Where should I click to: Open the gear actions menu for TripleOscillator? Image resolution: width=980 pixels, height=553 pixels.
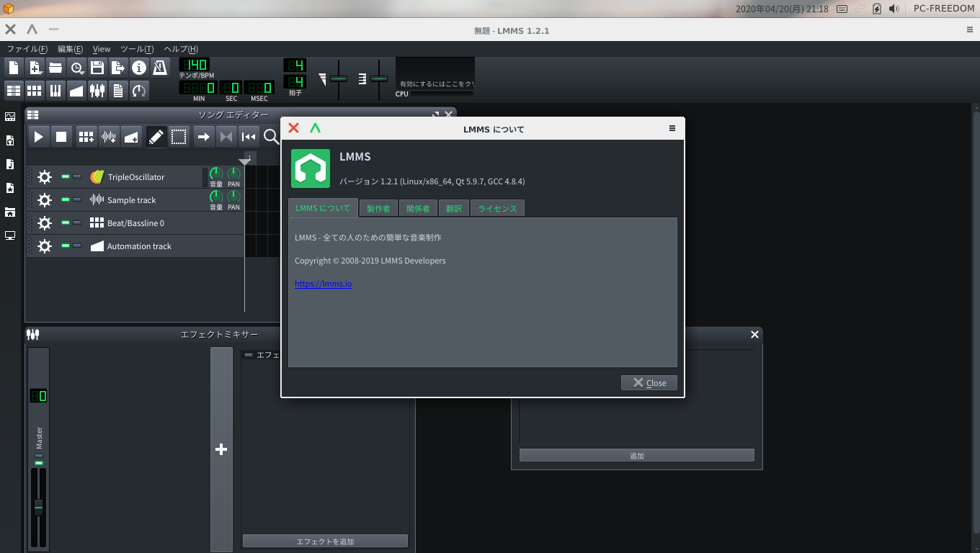click(x=45, y=177)
